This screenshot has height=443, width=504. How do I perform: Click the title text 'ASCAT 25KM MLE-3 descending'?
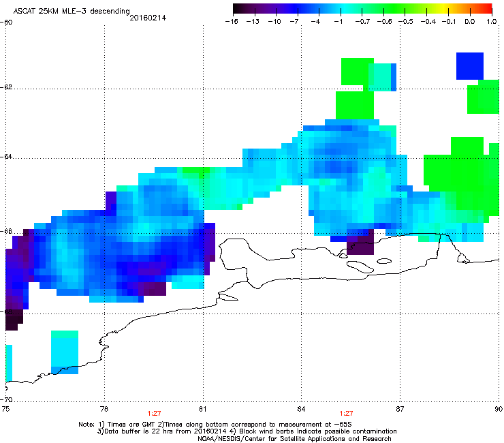click(x=72, y=12)
